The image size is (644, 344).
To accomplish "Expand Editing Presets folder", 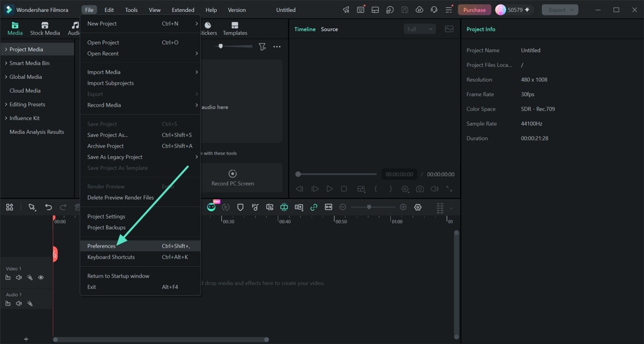I will tap(6, 105).
